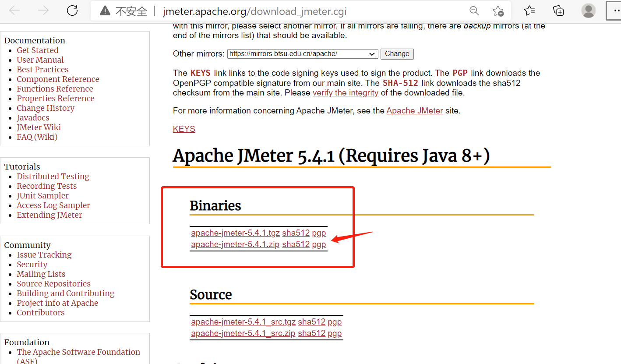This screenshot has height=364, width=621.
Task: Open Get Started documentation link
Action: 38,50
